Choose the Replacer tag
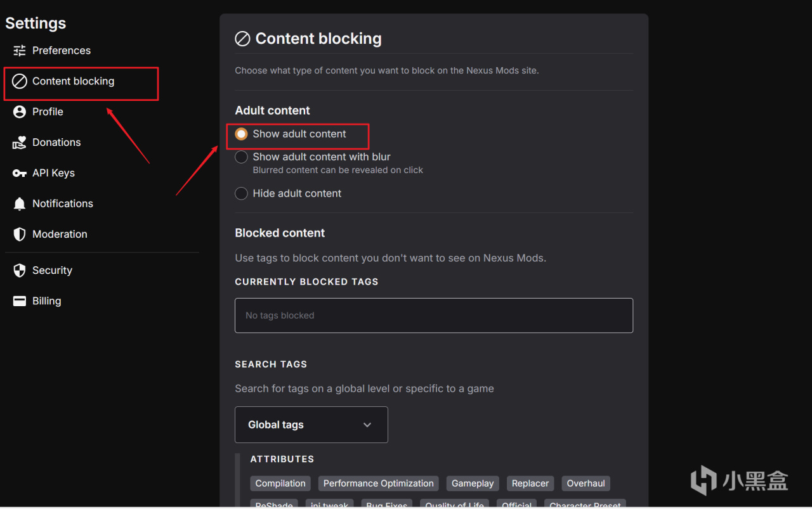This screenshot has width=812, height=509. [x=530, y=484]
